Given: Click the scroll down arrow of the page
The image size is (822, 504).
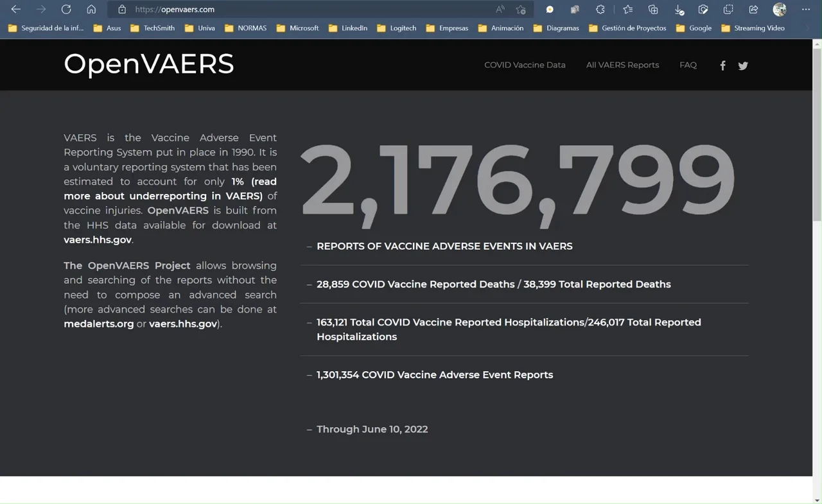Looking at the screenshot, I should pos(817,500).
